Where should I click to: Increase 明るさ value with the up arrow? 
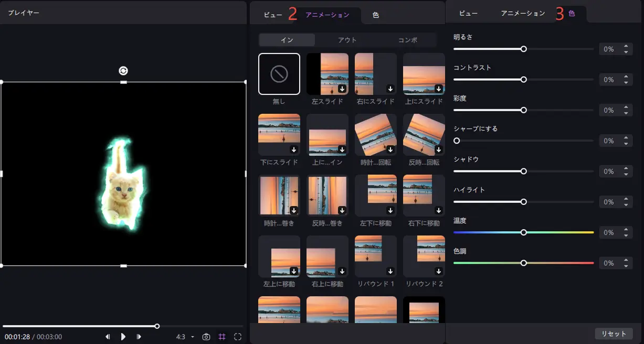point(626,47)
